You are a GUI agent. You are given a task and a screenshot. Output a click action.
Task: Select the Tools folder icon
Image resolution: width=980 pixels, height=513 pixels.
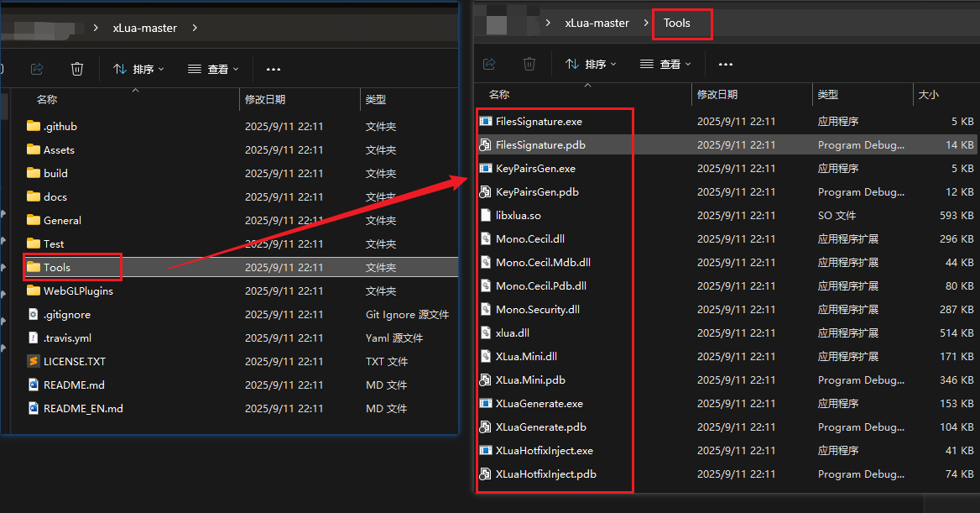coord(34,267)
